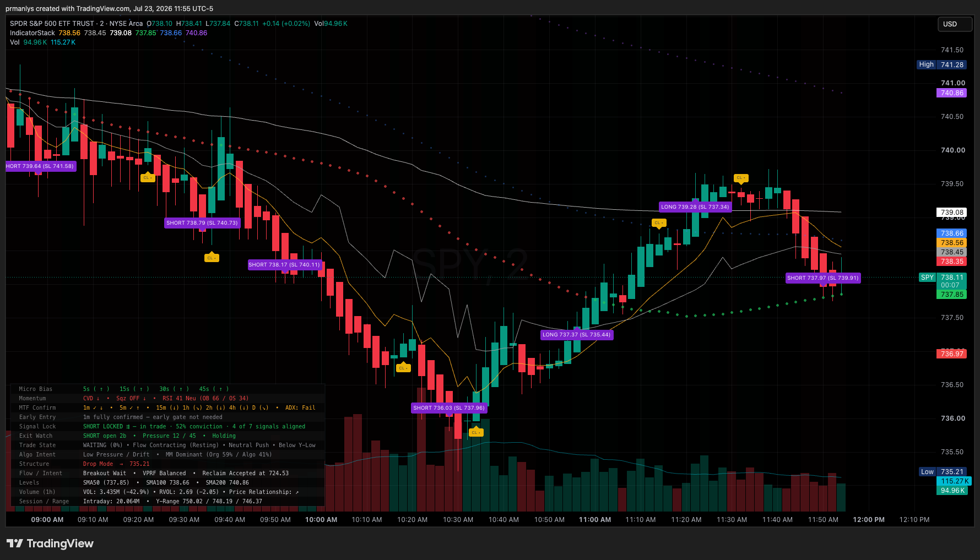Click the IndicatorStack legend name
This screenshot has height=560, width=980.
(33, 33)
